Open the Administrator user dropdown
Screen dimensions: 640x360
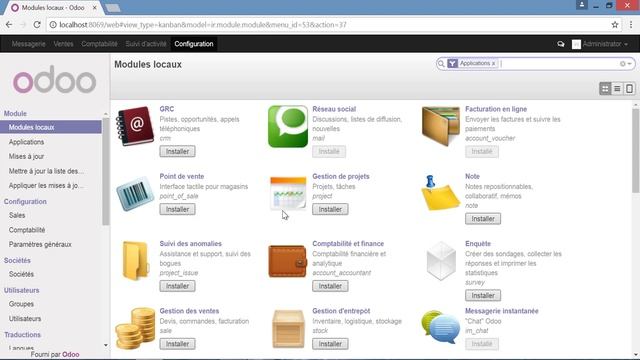coord(600,44)
